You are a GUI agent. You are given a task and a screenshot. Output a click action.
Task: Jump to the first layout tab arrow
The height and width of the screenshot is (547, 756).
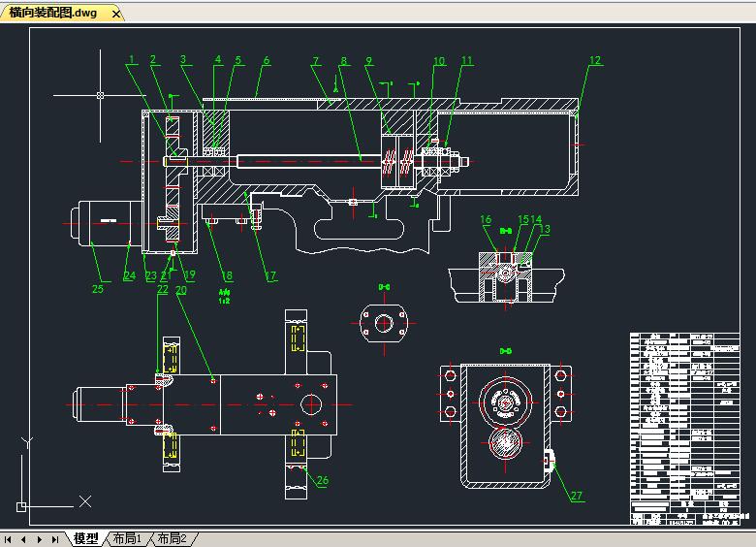pos(9,539)
